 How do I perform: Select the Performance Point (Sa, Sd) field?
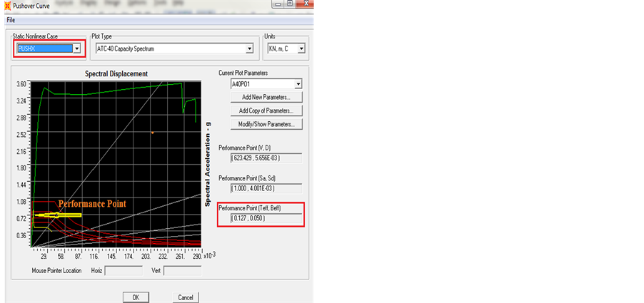click(266, 188)
